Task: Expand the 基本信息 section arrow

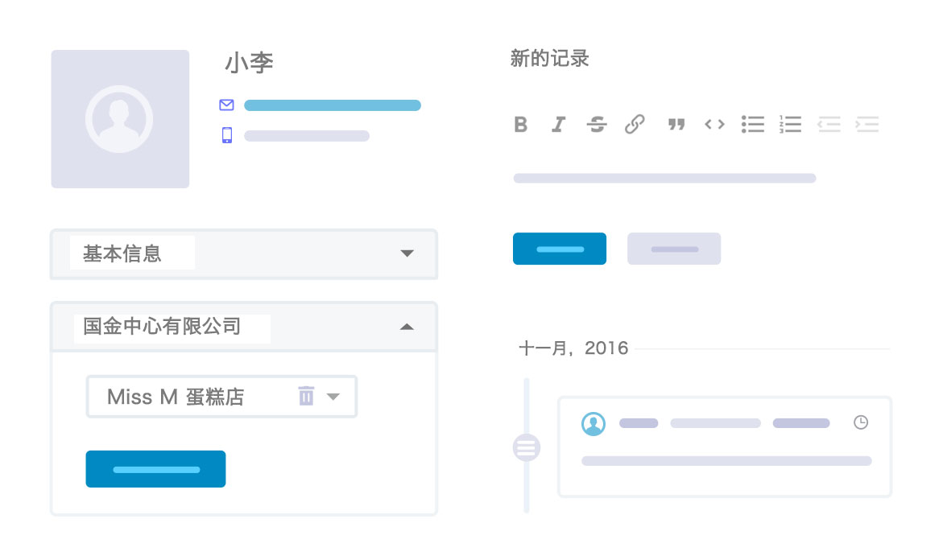Action: (407, 253)
